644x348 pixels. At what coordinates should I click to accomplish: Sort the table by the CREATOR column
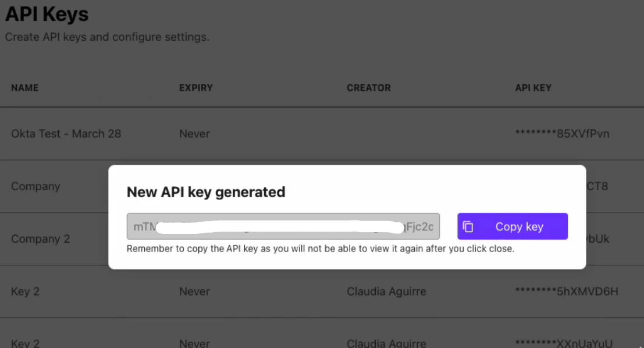[x=368, y=88]
